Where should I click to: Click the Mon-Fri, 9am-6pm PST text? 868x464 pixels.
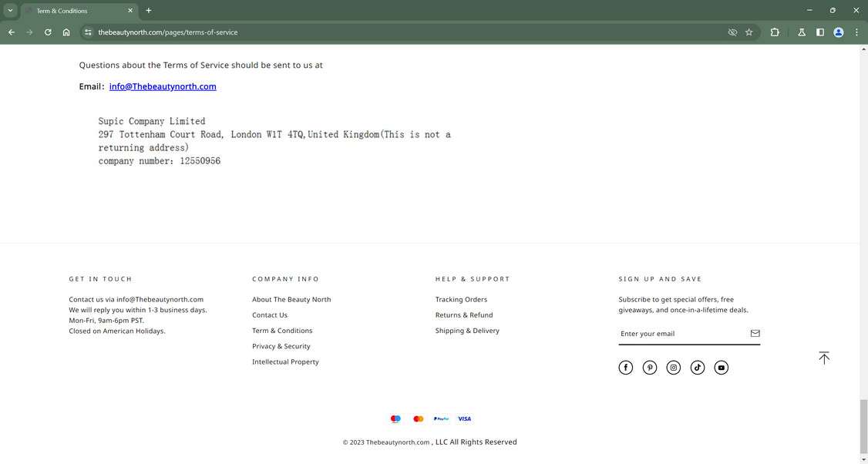(106, 321)
